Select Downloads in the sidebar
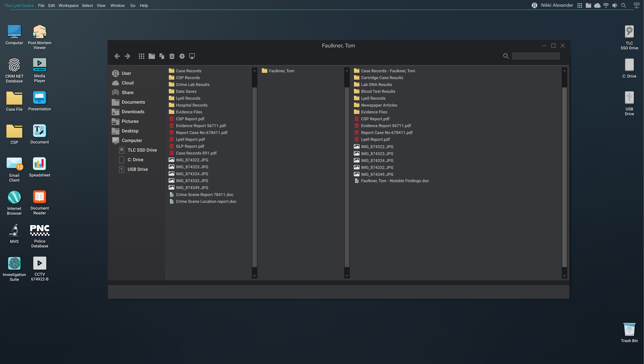644x364 pixels. coord(128,112)
